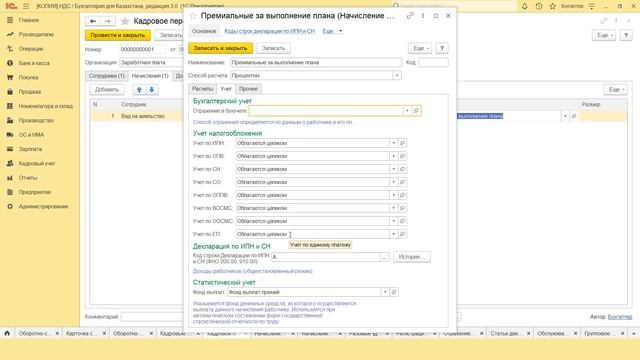Expand the Учет по ИПН dropdown

point(393,143)
